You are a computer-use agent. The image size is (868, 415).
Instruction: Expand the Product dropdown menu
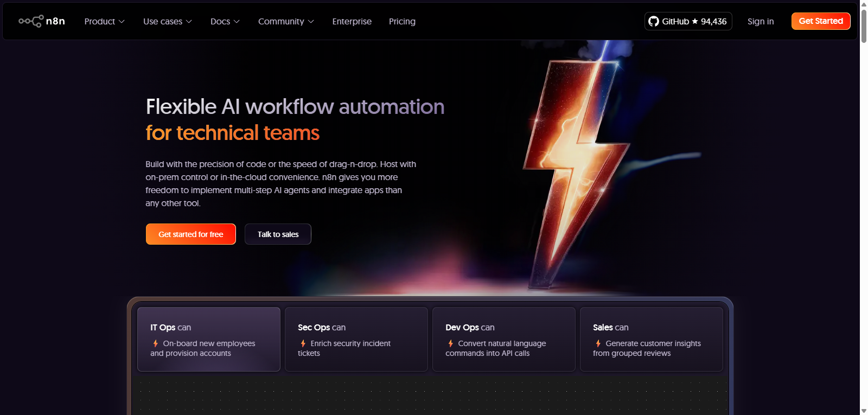(104, 21)
